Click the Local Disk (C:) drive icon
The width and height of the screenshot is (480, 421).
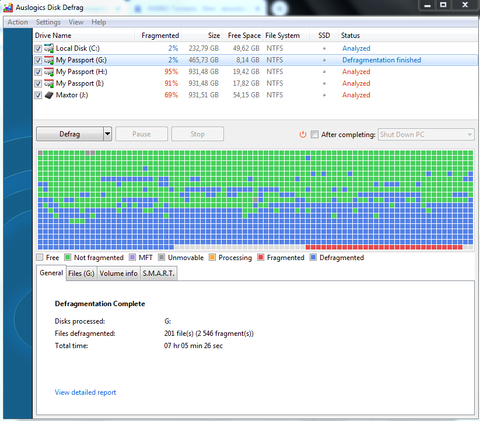click(x=49, y=48)
